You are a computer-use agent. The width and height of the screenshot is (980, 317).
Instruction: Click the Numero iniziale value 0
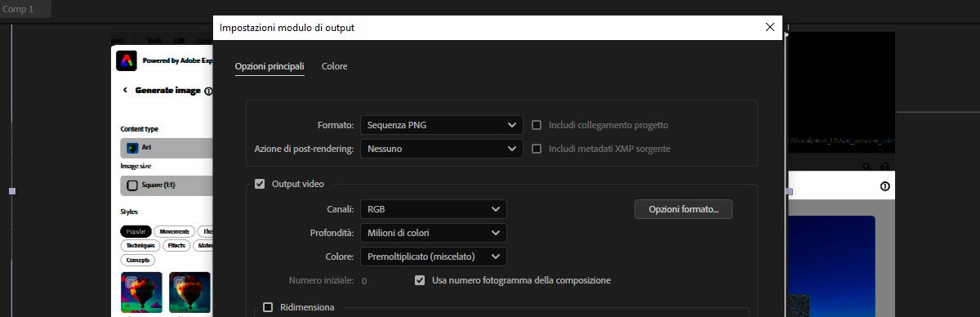363,281
